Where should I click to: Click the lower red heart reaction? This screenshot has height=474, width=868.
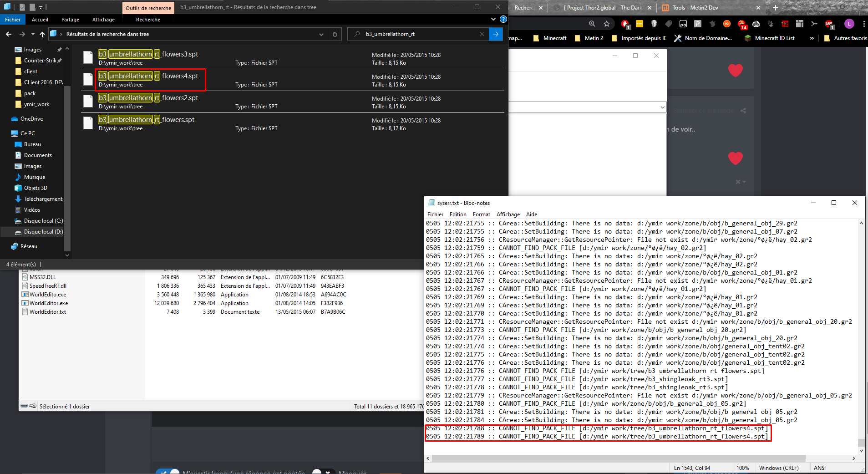coord(736,158)
